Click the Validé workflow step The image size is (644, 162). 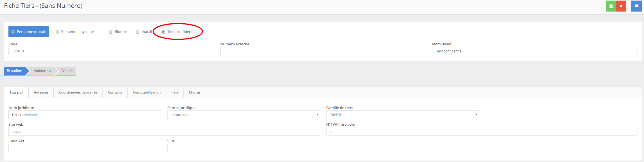pyautogui.click(x=67, y=71)
